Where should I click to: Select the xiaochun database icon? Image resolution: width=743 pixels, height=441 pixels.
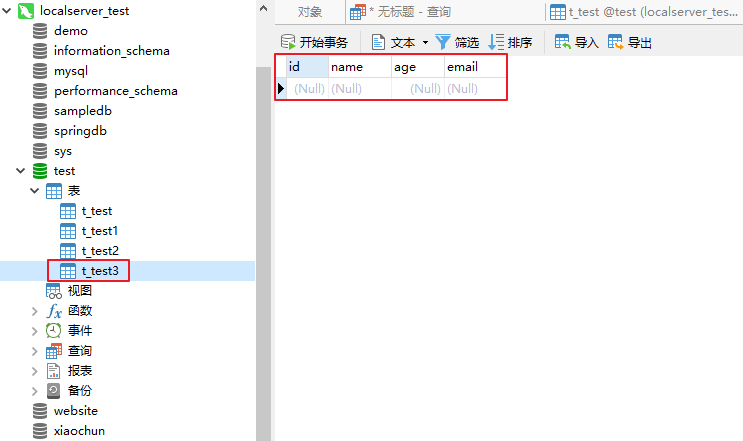pyautogui.click(x=40, y=431)
